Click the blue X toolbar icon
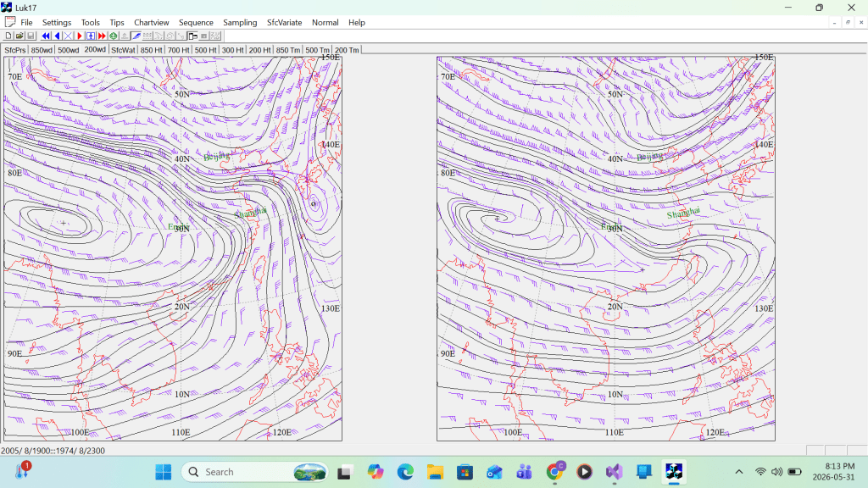 tap(68, 36)
